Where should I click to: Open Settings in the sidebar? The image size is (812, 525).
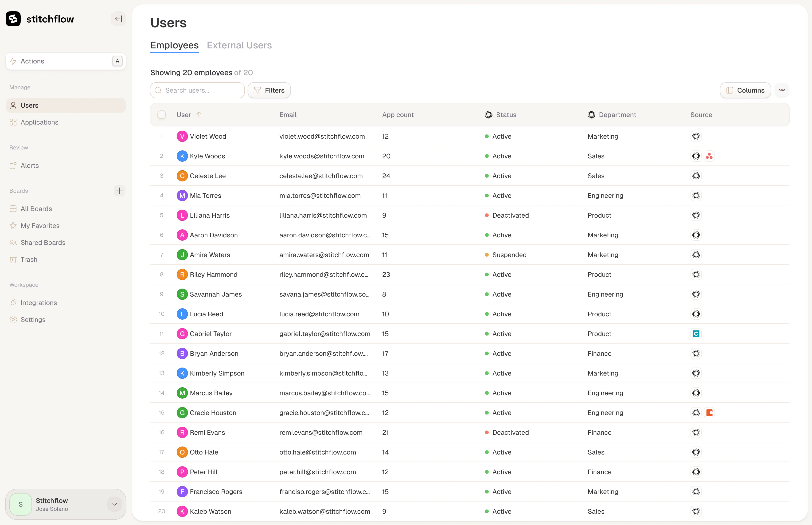pos(66,320)
